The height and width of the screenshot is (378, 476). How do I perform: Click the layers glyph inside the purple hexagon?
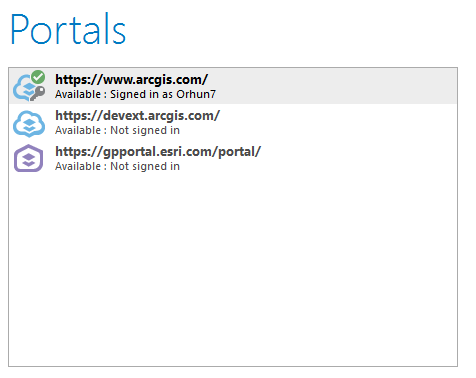pyautogui.click(x=29, y=160)
